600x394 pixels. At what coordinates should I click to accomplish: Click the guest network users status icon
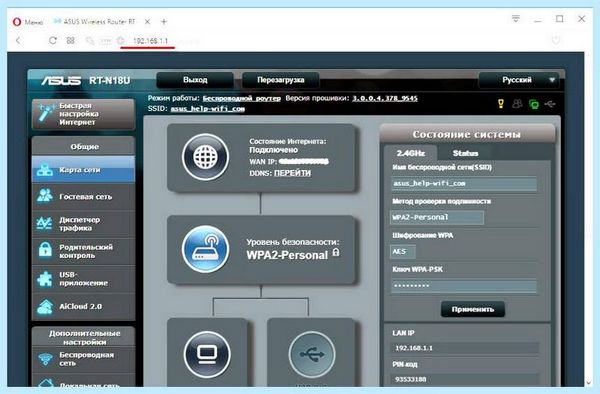pyautogui.click(x=517, y=104)
